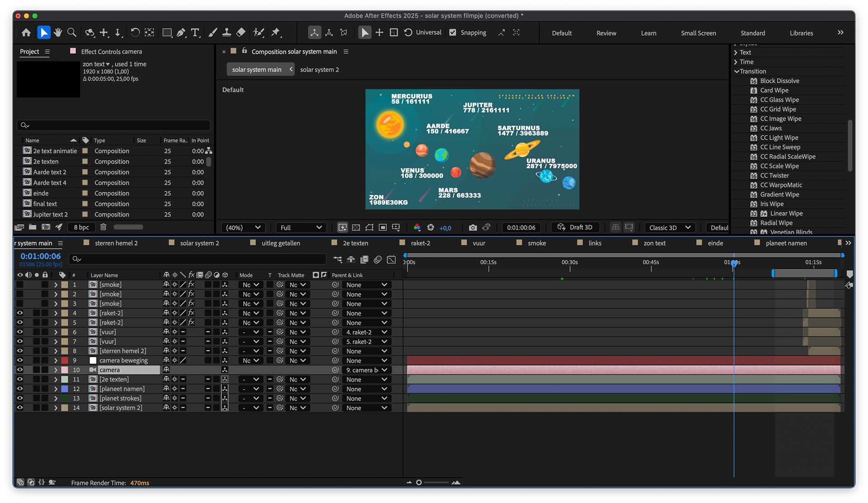The image size is (868, 503).
Task: Click the Home icon in toolbar
Action: coord(26,33)
